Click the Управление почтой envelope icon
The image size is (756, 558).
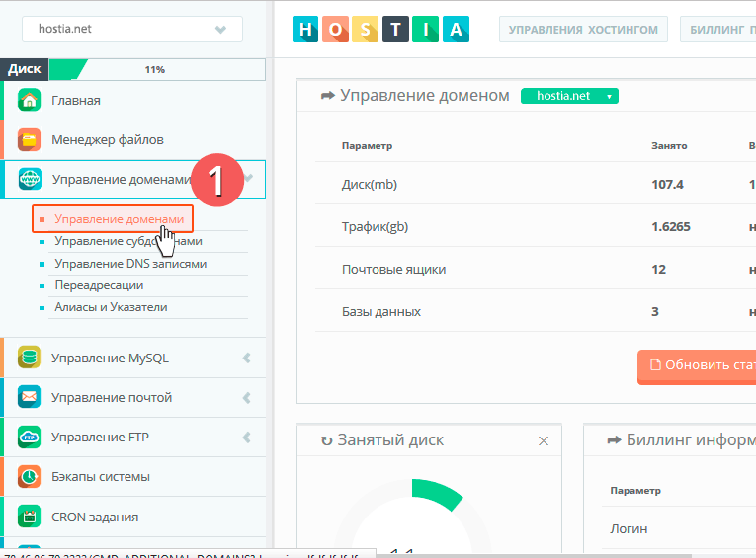[x=29, y=397]
